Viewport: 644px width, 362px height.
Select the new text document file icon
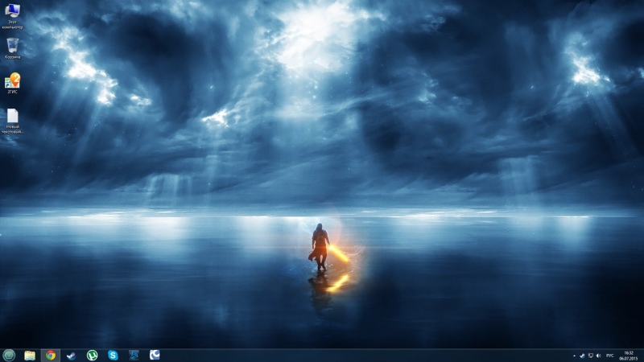12,121
